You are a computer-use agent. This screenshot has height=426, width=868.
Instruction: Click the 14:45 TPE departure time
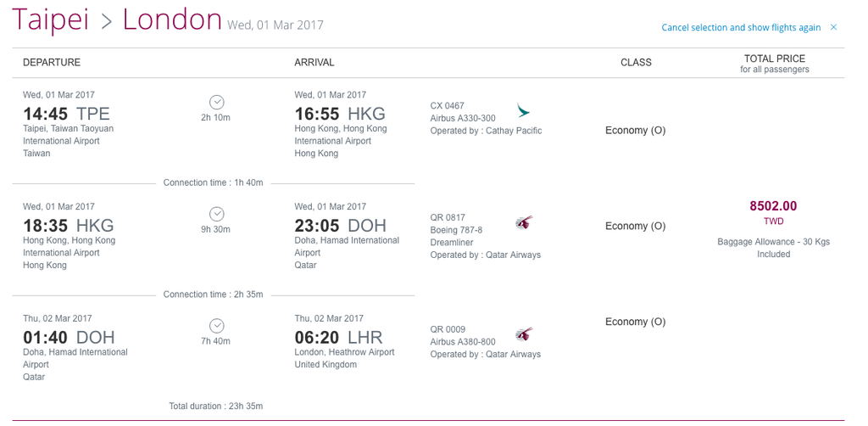66,114
